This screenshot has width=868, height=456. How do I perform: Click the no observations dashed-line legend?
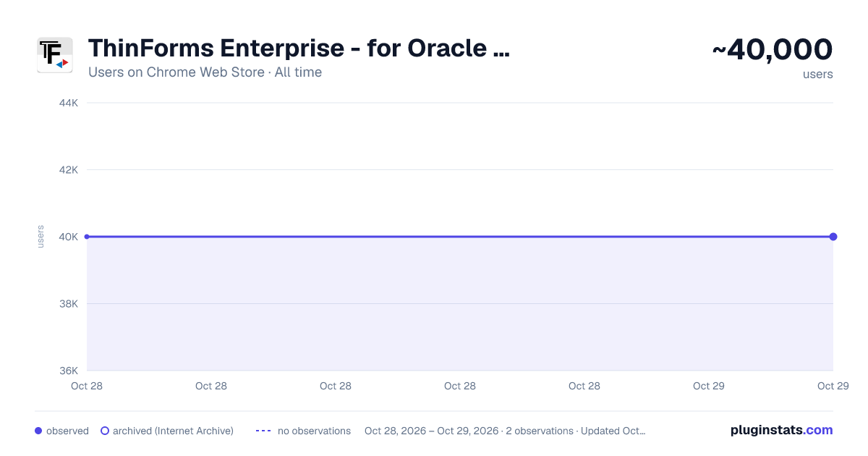click(263, 431)
